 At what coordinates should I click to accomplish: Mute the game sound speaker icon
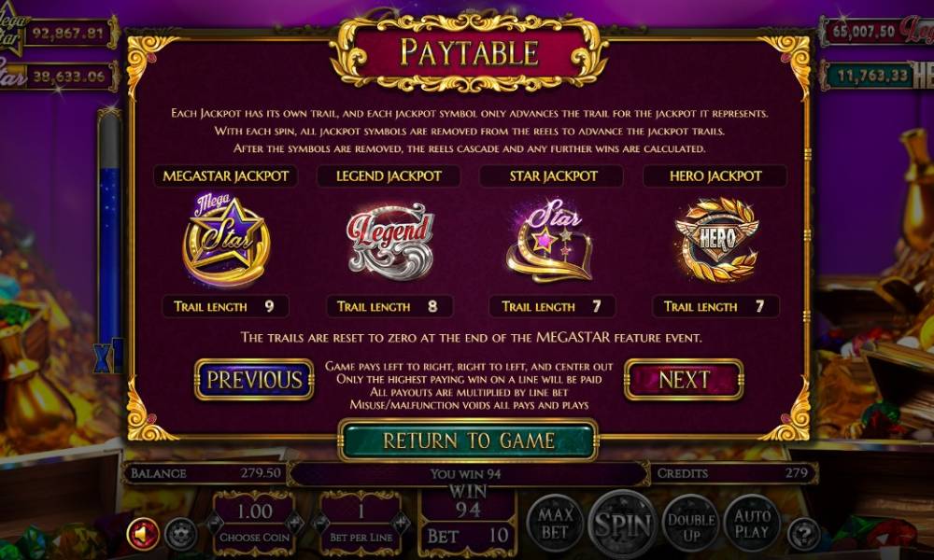[142, 534]
